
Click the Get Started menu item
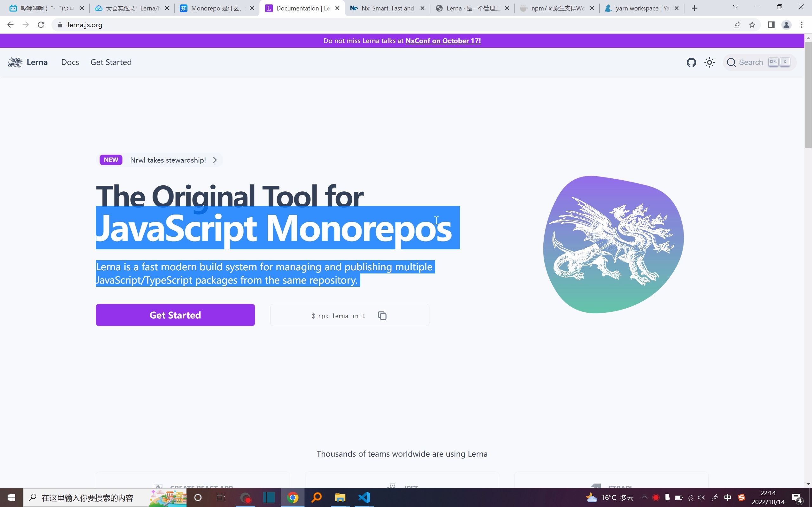click(x=110, y=62)
